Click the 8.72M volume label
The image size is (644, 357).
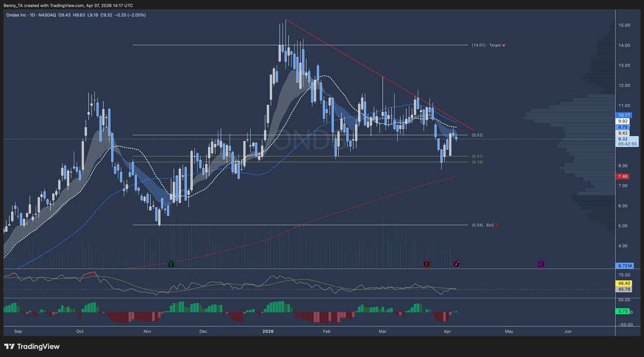click(x=624, y=265)
